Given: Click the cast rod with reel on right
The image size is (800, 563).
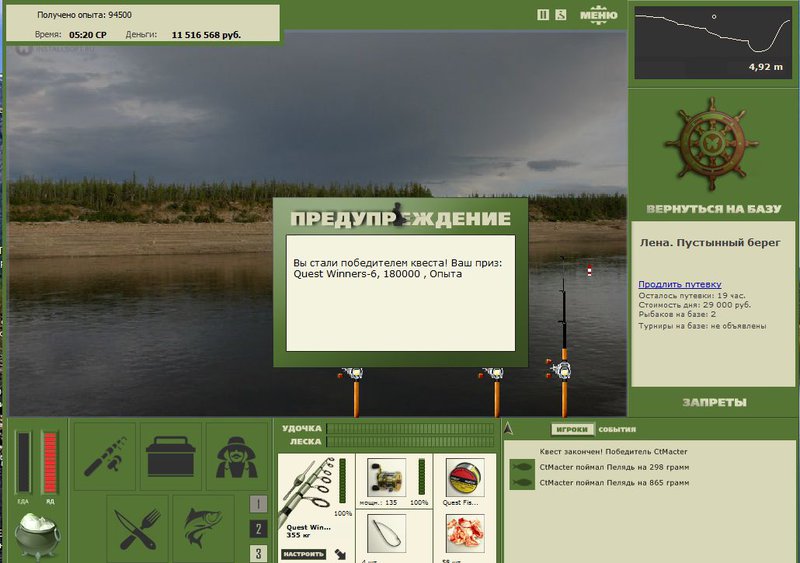Looking at the screenshot, I should coord(562,369).
